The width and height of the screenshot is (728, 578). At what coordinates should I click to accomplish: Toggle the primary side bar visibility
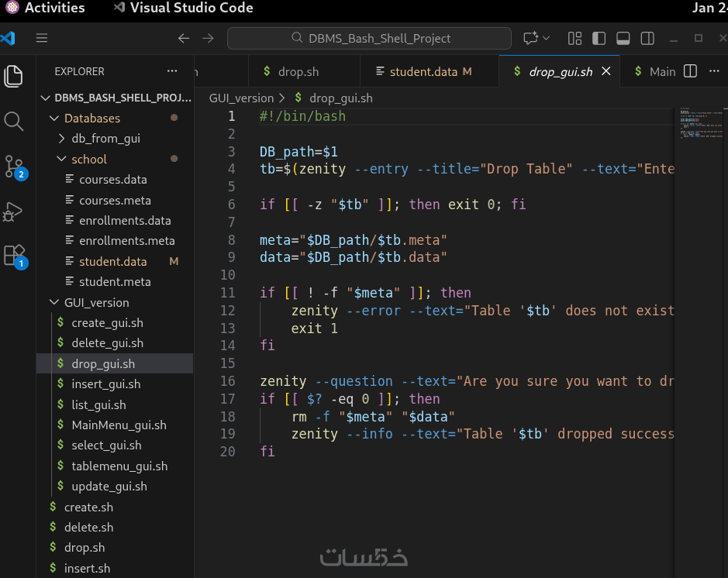[599, 38]
